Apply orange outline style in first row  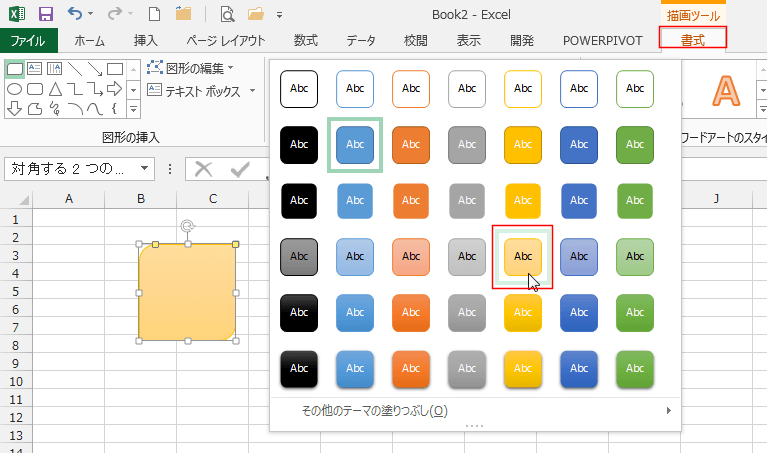[411, 89]
